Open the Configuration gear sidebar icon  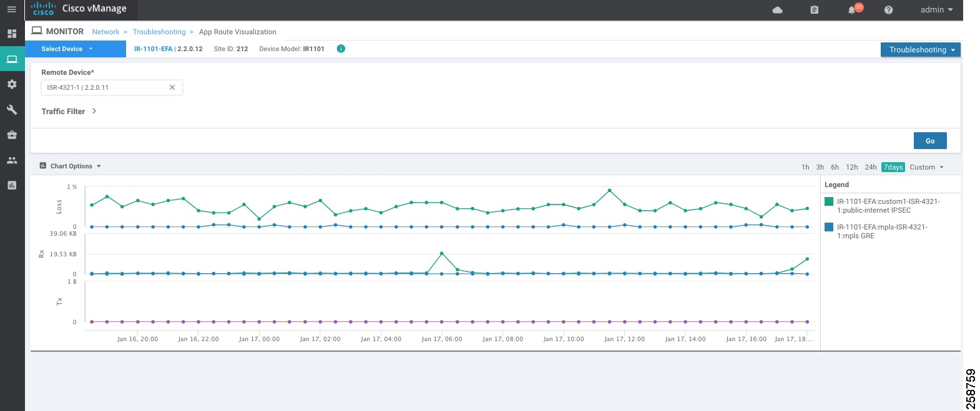12,84
